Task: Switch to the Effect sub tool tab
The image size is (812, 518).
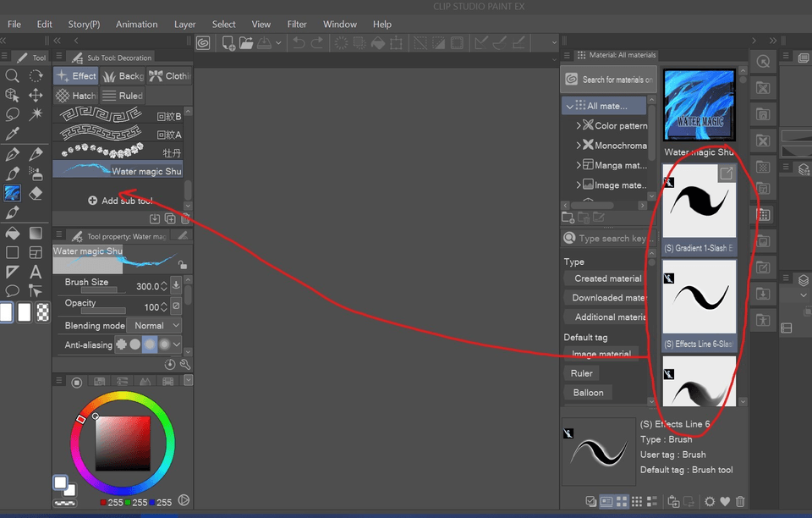Action: pos(75,75)
